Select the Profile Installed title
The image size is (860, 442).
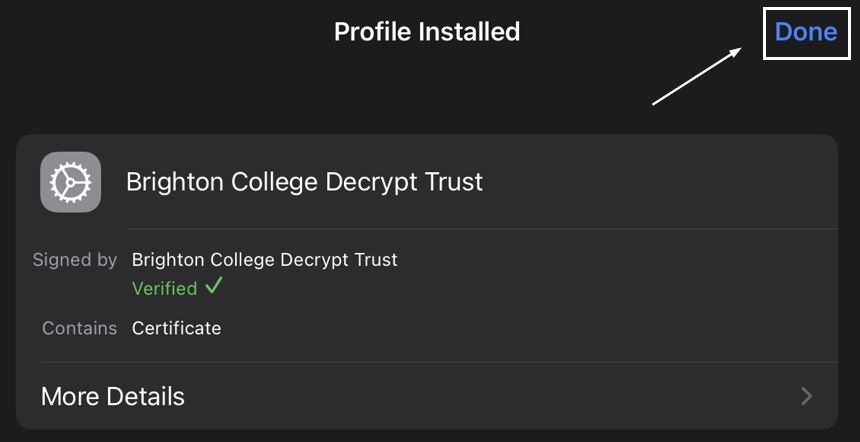pyautogui.click(x=427, y=32)
